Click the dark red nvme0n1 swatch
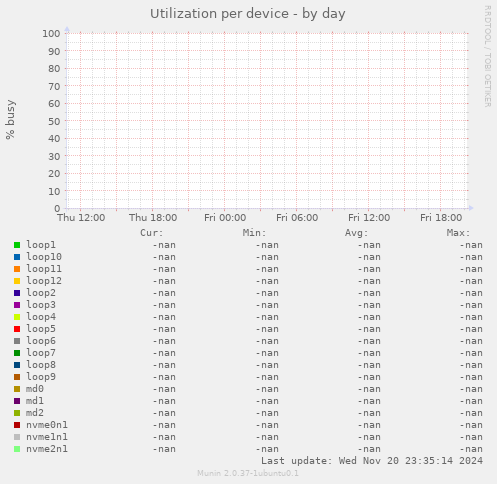The width and height of the screenshot is (497, 484). [x=17, y=425]
